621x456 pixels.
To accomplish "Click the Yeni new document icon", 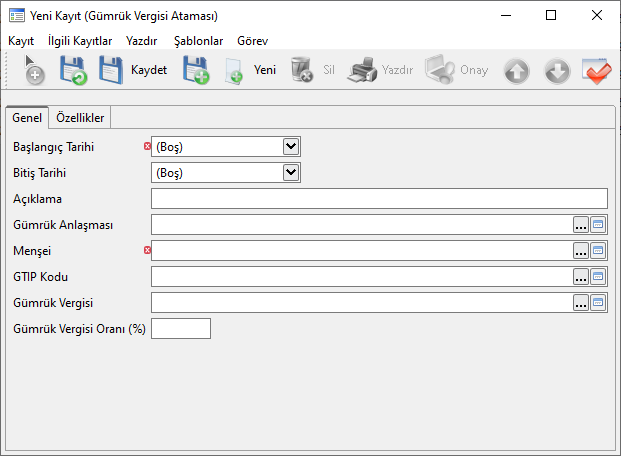I will pyautogui.click(x=234, y=71).
